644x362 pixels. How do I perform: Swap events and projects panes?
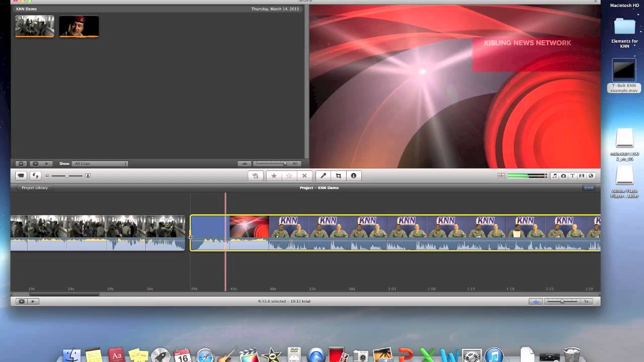pos(35,175)
